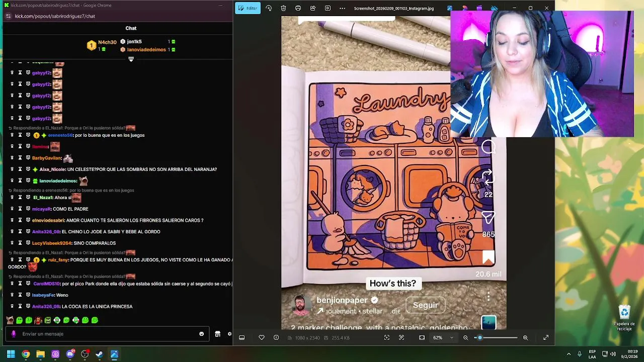644x362 pixels.
Task: Open OBS Studio from the taskbar
Action: point(85,354)
